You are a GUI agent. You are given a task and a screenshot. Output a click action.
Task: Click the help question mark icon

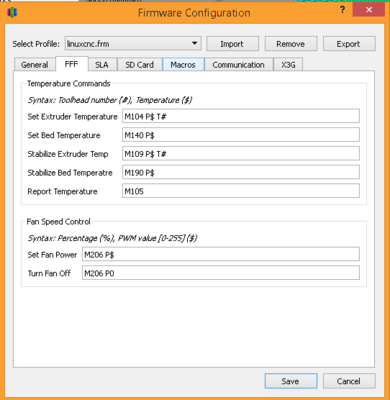click(342, 10)
